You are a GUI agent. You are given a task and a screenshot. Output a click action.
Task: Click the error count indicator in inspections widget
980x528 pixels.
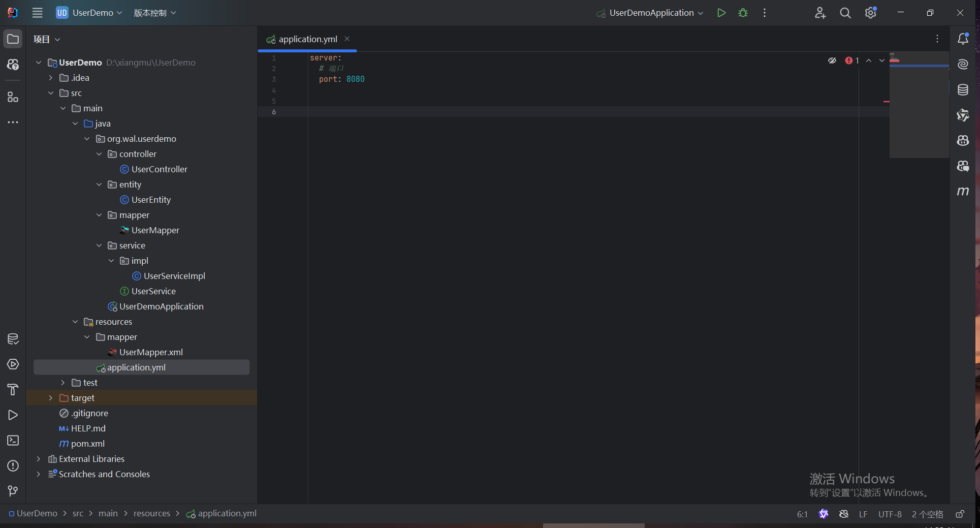tap(851, 60)
